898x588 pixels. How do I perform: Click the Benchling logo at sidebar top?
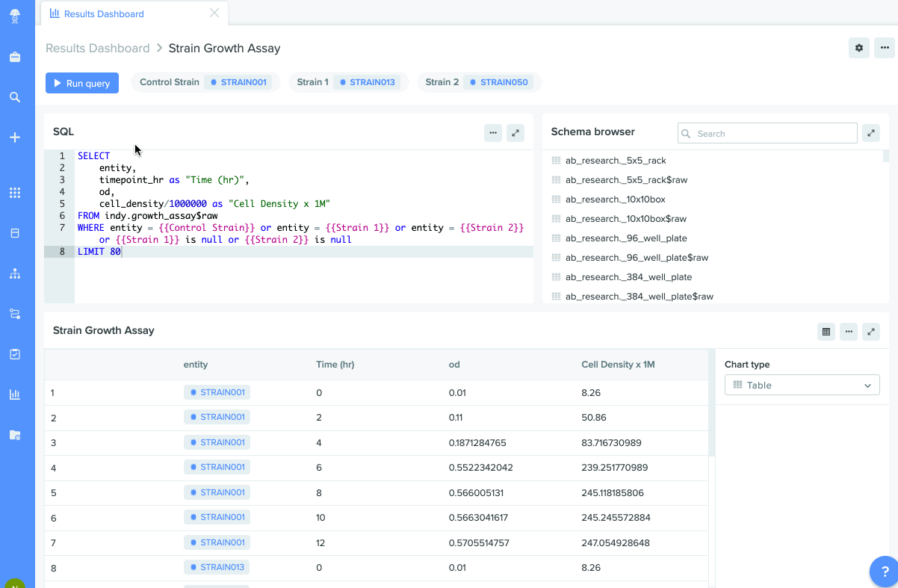15,16
